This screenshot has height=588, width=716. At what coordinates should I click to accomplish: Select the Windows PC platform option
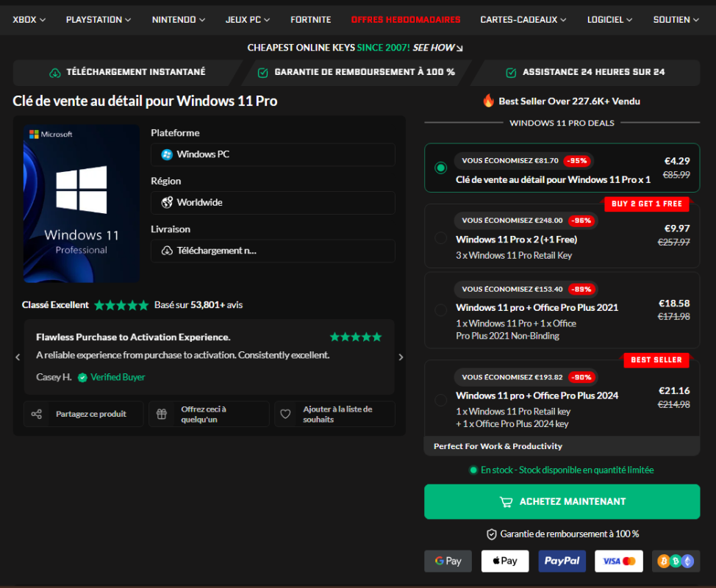[x=273, y=155]
